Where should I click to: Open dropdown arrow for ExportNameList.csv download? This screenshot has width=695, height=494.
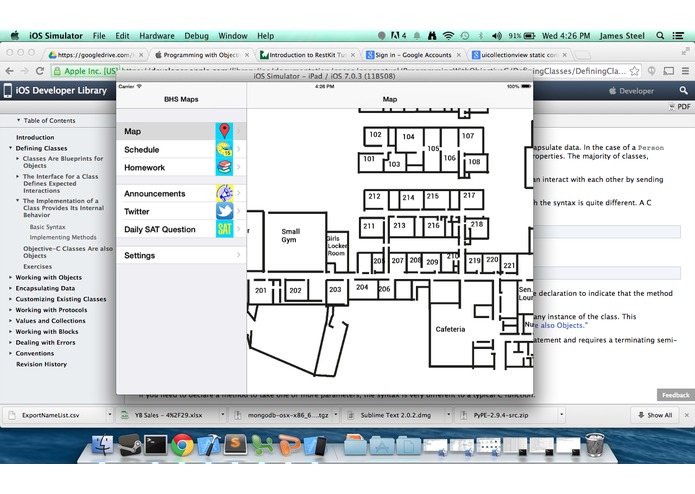coord(109,415)
